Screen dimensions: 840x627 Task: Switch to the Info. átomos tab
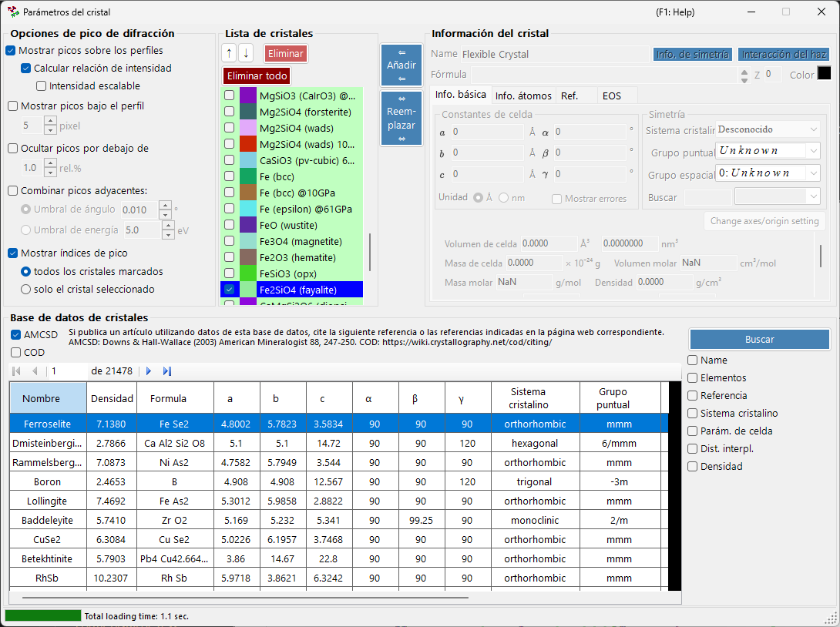[523, 96]
